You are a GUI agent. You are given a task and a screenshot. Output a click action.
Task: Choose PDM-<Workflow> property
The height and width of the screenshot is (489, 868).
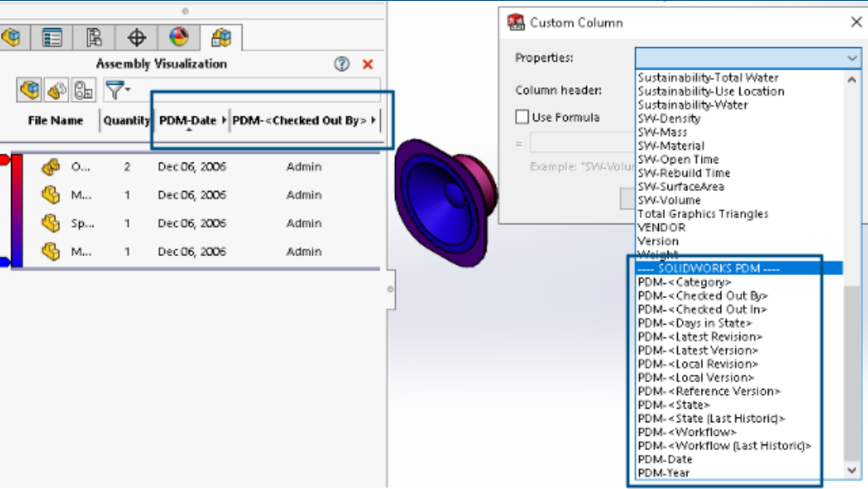click(687, 432)
